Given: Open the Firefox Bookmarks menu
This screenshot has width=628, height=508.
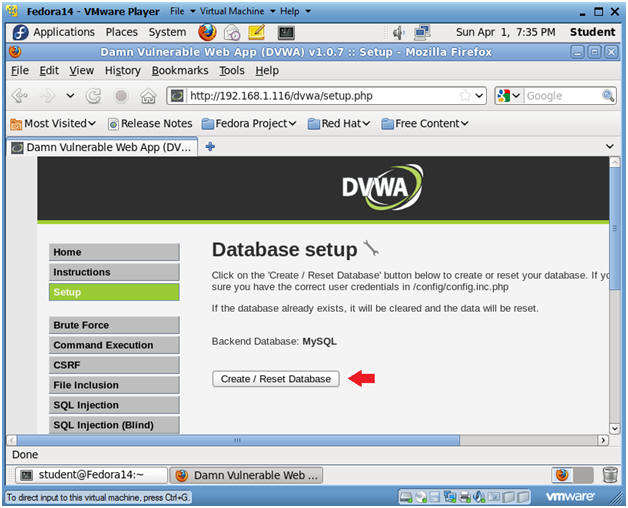Looking at the screenshot, I should tap(180, 71).
